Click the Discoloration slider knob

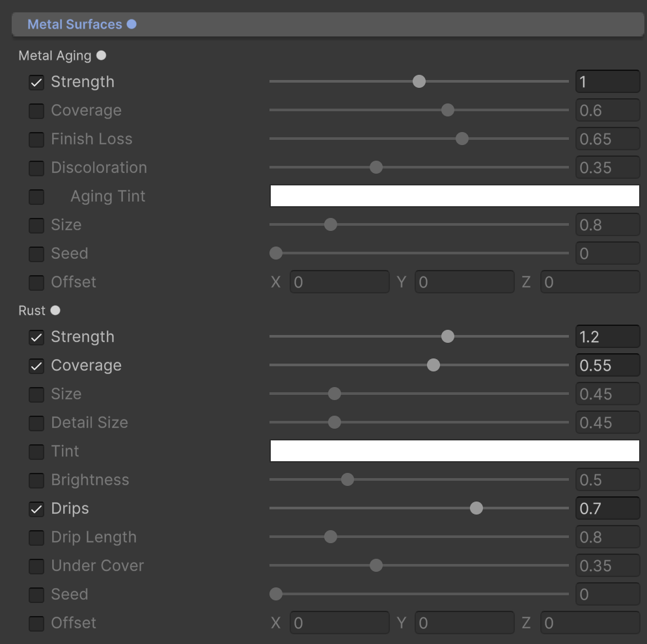pyautogui.click(x=376, y=167)
